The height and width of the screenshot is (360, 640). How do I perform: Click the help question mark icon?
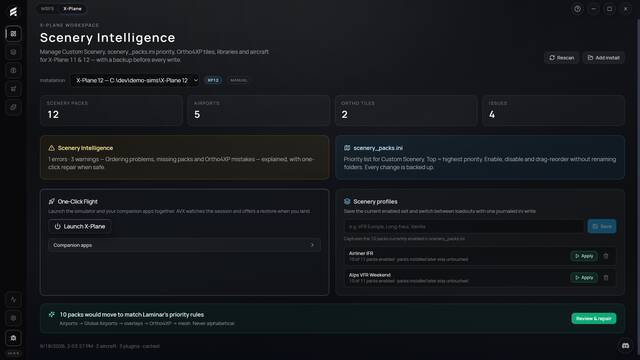coord(577,9)
